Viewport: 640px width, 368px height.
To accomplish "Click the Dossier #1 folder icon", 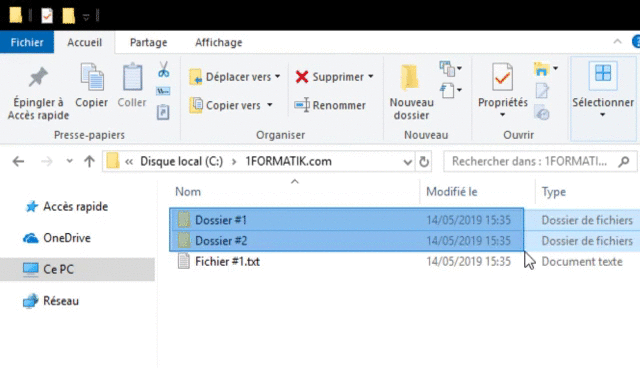I will click(184, 219).
